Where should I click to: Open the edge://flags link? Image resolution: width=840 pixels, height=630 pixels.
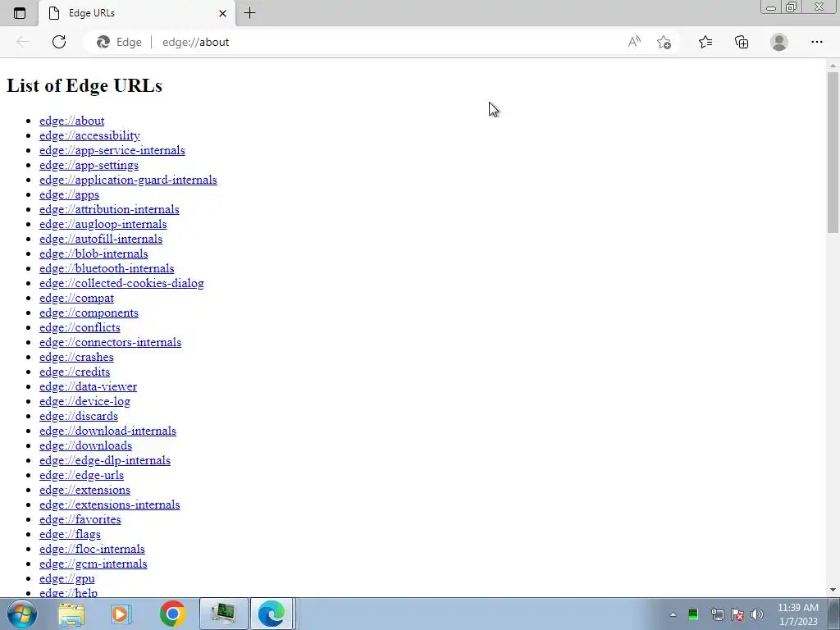(71, 535)
